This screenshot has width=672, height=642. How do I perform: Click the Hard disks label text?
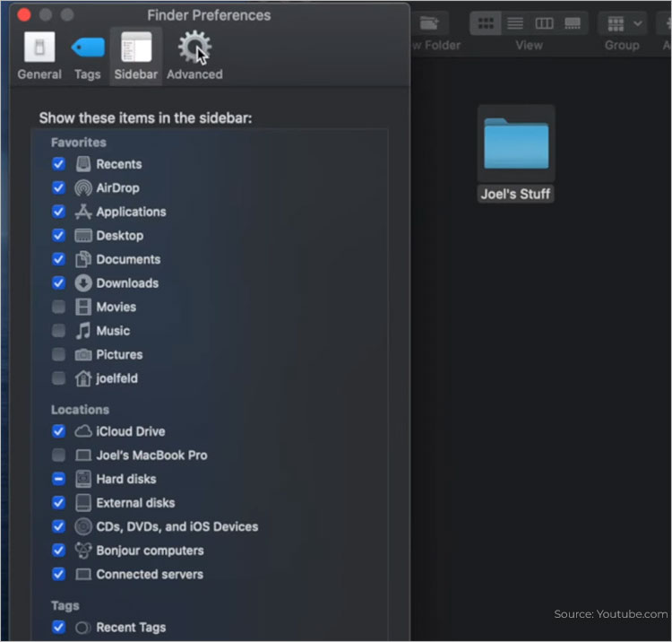pos(126,479)
